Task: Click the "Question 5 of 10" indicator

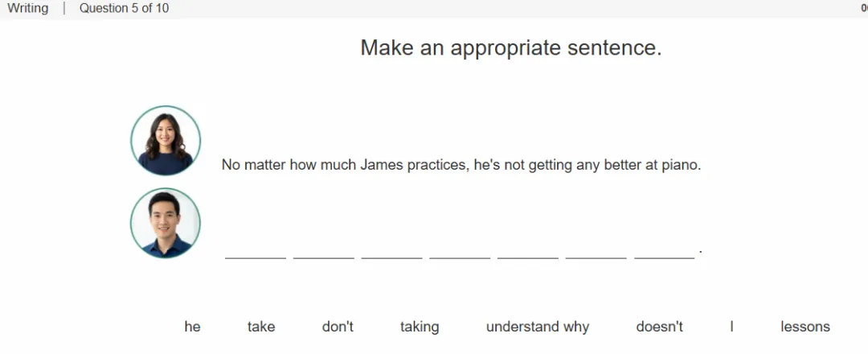Action: click(x=124, y=8)
